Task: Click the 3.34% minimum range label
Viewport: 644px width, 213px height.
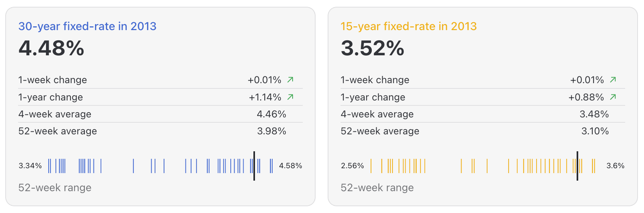Action: [30, 166]
